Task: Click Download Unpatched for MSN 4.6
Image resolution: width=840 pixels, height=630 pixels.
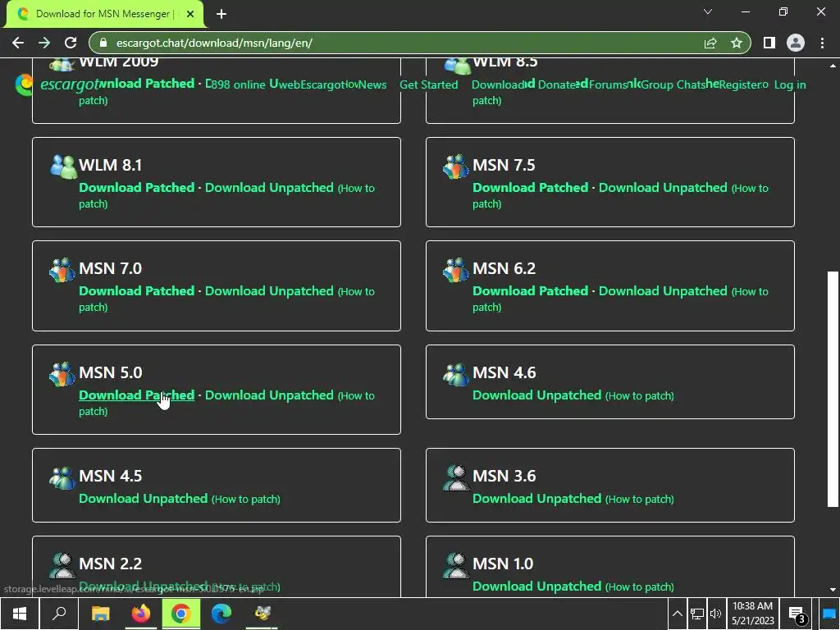Action: pos(536,395)
